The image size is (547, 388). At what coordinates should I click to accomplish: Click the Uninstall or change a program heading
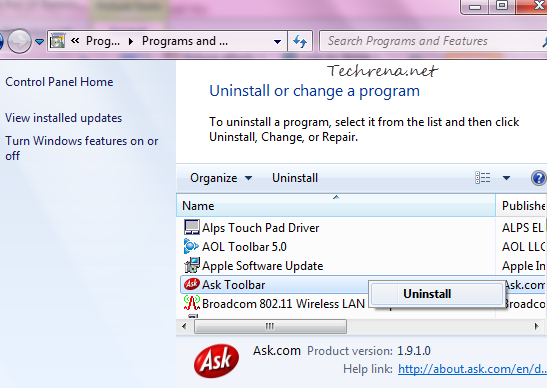[314, 91]
